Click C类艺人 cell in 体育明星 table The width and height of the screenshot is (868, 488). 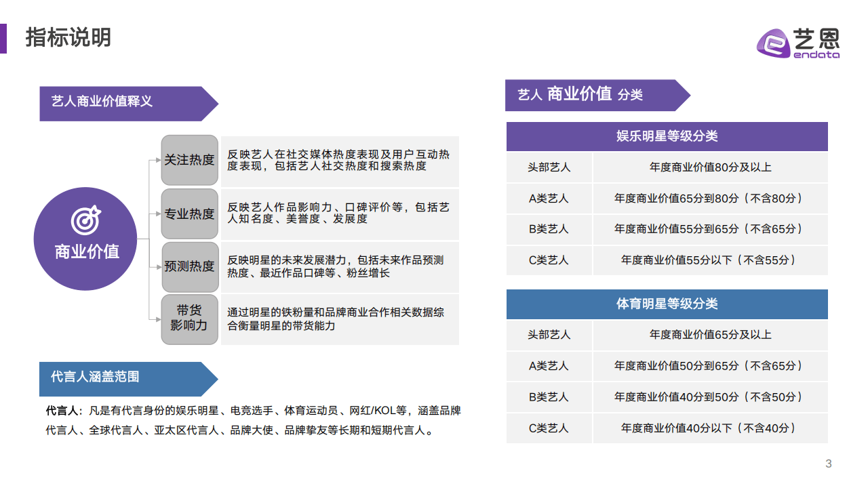549,428
